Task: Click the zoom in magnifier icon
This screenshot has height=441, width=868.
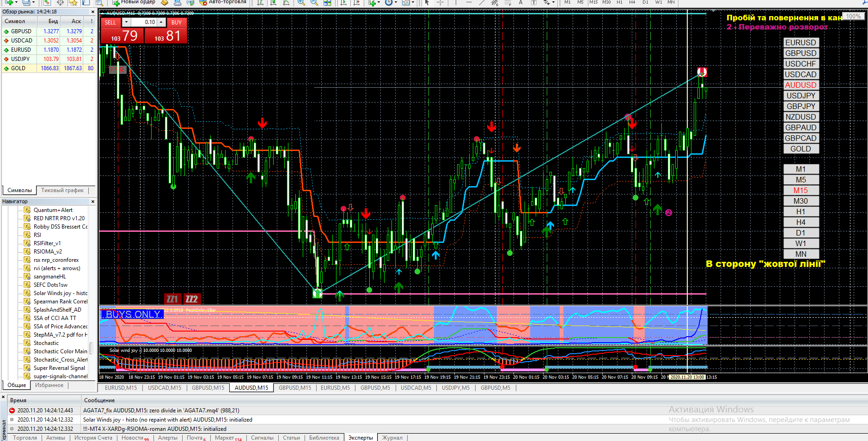Action: (x=301, y=2)
